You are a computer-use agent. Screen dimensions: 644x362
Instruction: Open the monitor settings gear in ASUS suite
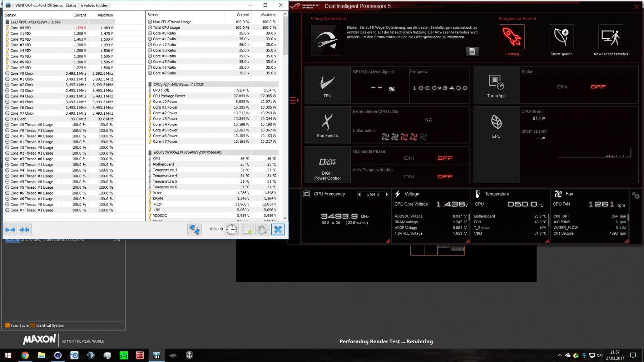click(x=636, y=196)
